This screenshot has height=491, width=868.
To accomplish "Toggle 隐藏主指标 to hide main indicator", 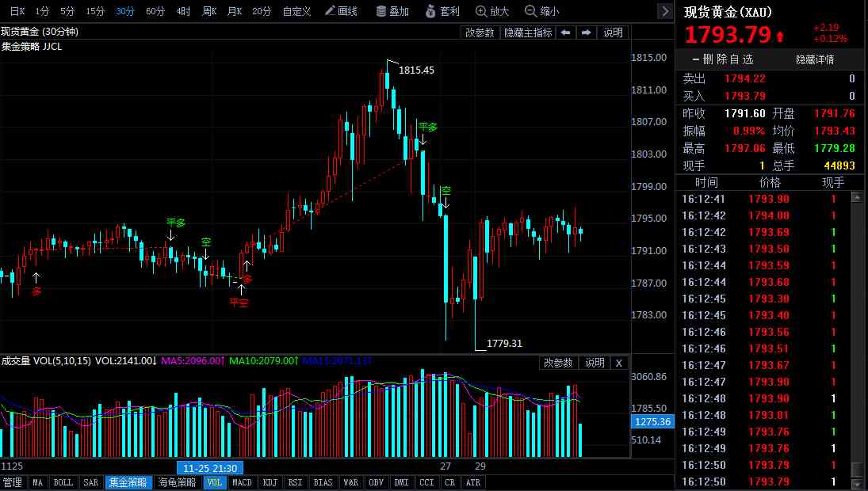I will pyautogui.click(x=528, y=32).
